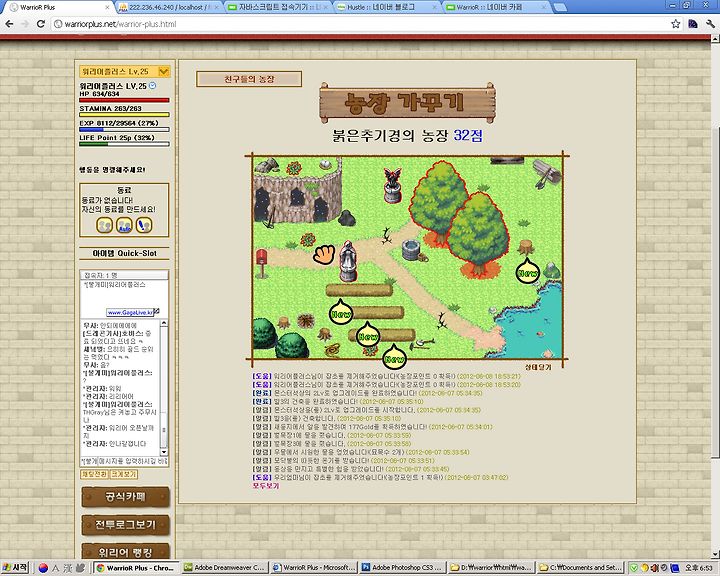
Task: Click the first companion slot icon
Action: tap(105, 225)
